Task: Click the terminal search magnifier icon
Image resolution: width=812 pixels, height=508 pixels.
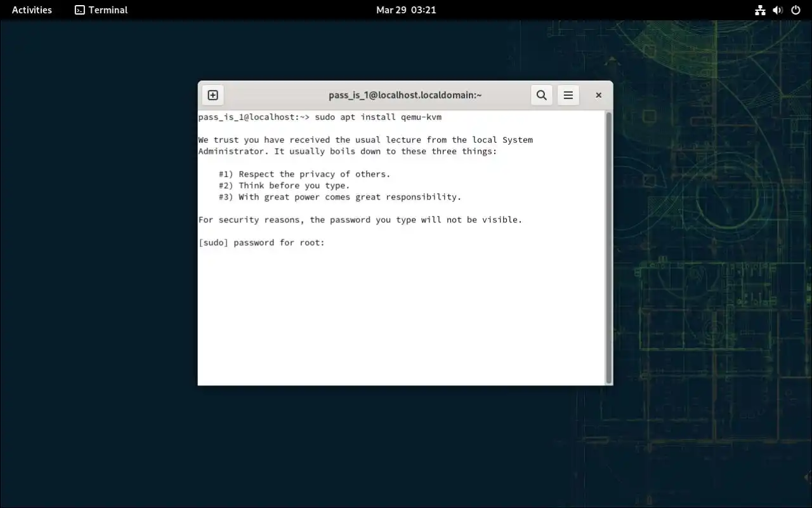Action: coord(541,95)
